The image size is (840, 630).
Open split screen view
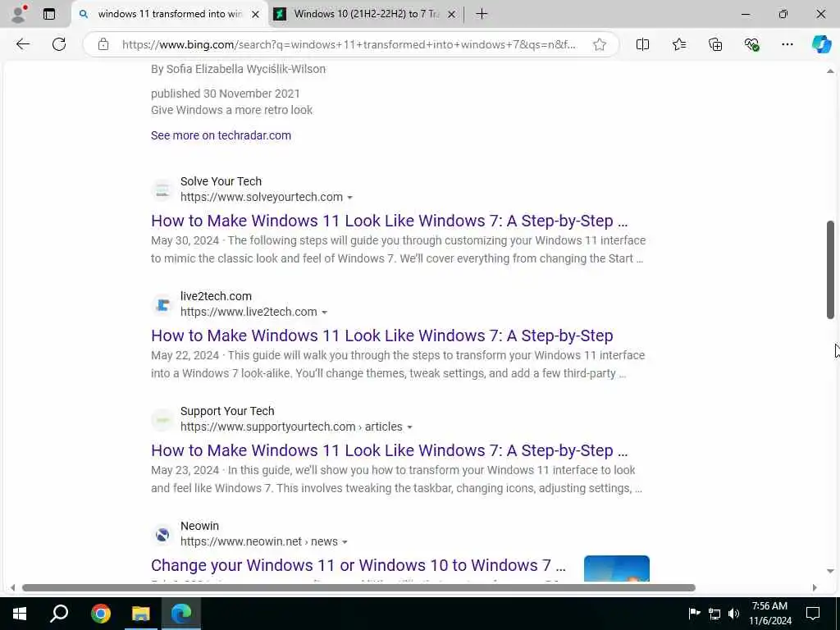[x=642, y=44]
